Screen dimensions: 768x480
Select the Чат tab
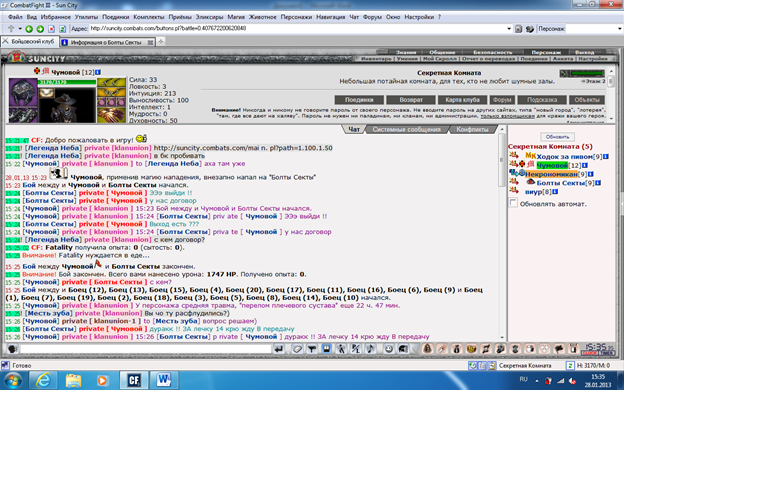tap(354, 130)
